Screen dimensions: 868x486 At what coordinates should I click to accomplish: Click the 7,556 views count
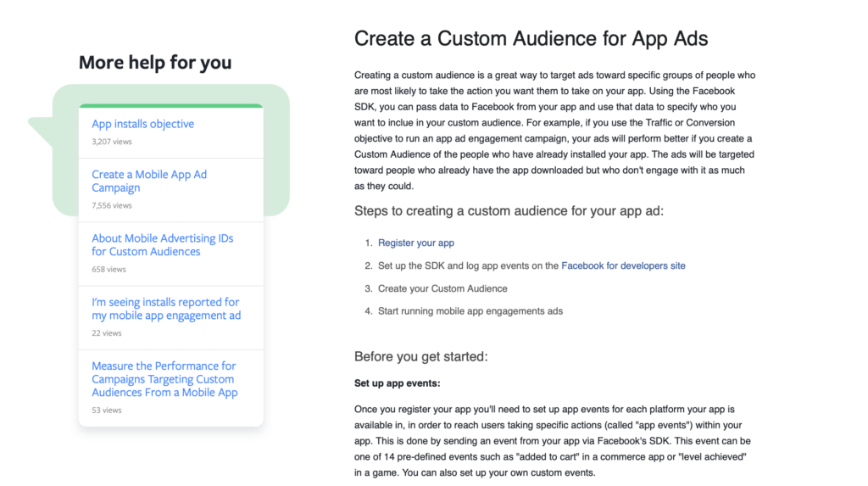[x=112, y=205]
